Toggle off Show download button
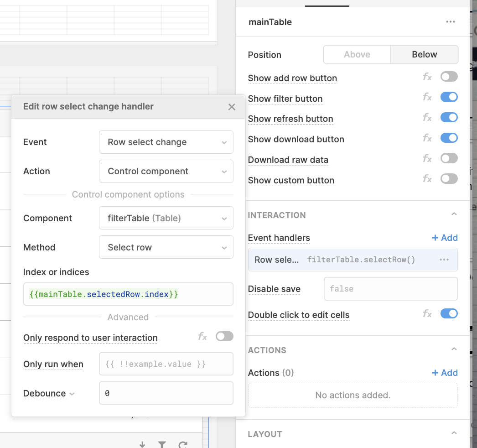The image size is (477, 448). pos(449,138)
